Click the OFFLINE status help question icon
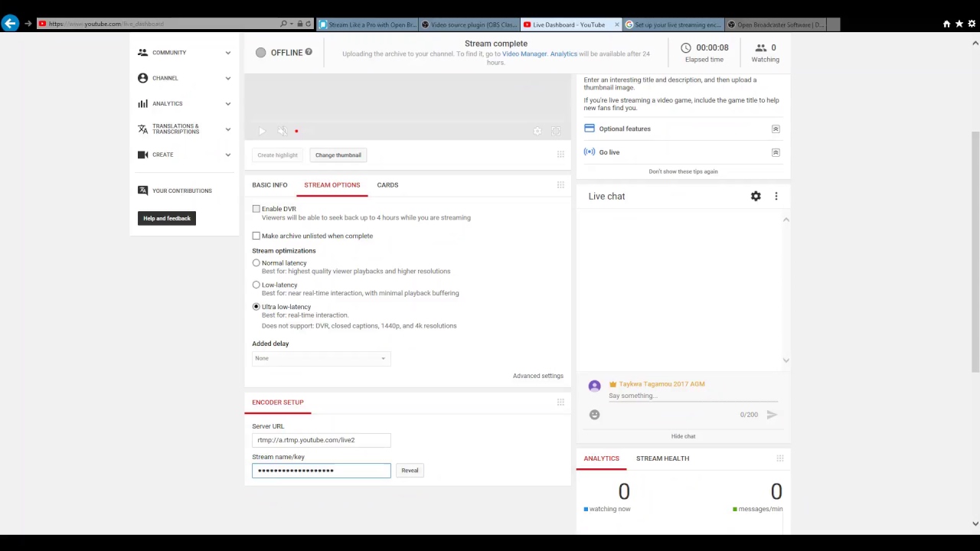Viewport: 980px width, 551px height. click(309, 52)
